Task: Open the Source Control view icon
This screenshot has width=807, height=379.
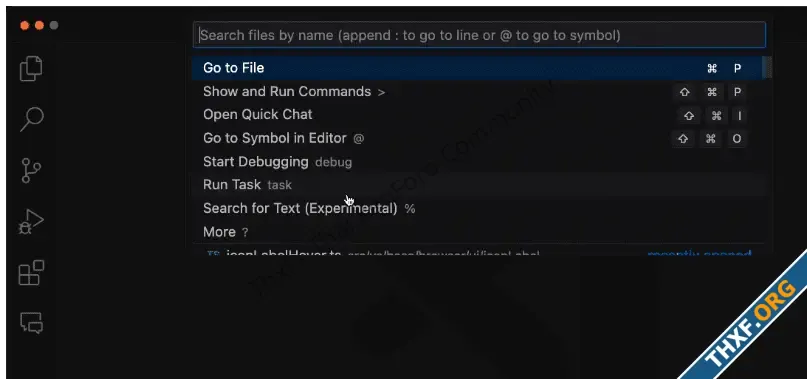Action: pos(31,170)
